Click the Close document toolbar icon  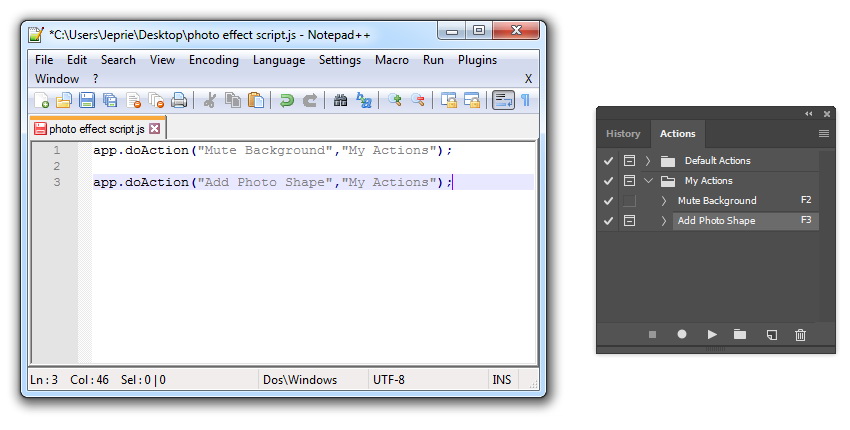[133, 100]
